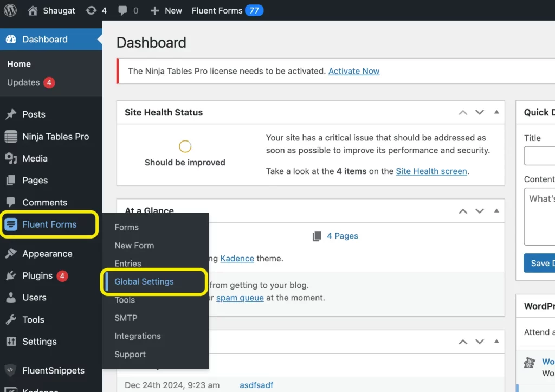
Task: Click the Plugins update count badge
Action: [x=62, y=275]
